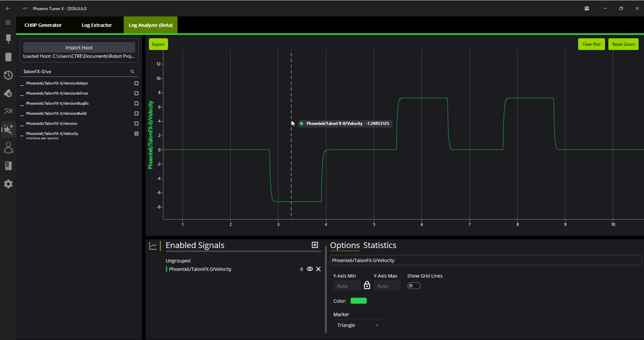Open the user account sidebar icon
This screenshot has height=340, width=644.
[x=8, y=148]
